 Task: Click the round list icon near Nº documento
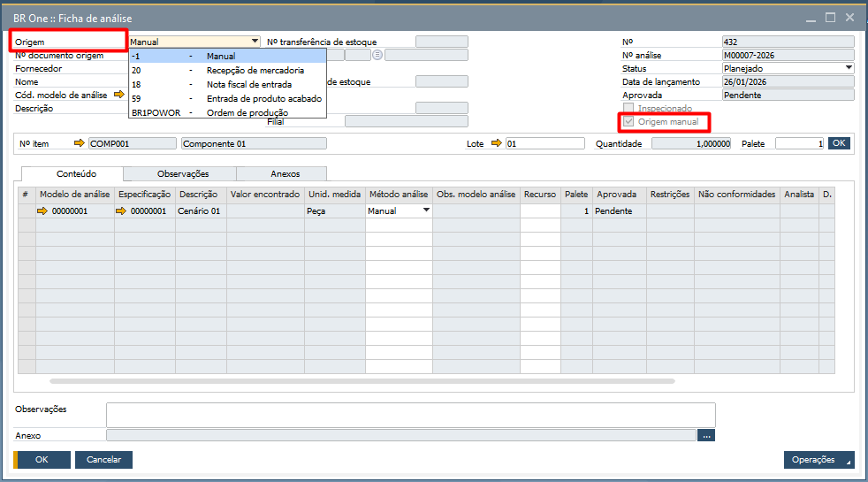point(377,55)
